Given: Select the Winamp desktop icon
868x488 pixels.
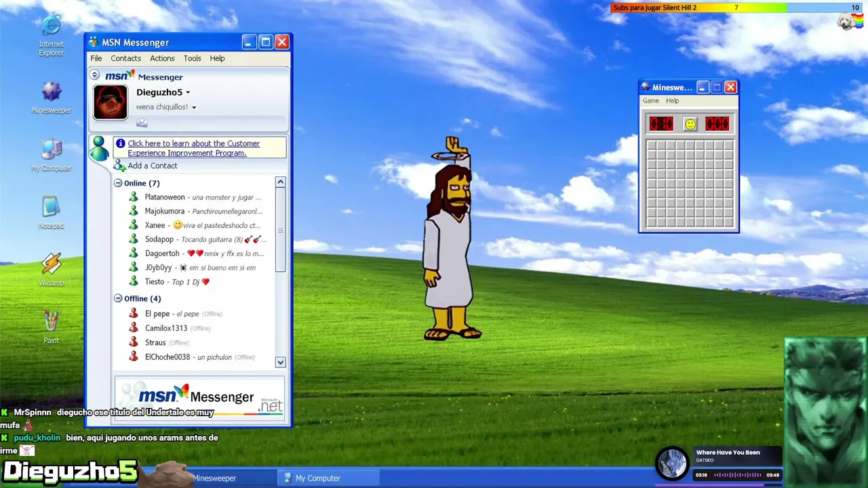Looking at the screenshot, I should 51,264.
